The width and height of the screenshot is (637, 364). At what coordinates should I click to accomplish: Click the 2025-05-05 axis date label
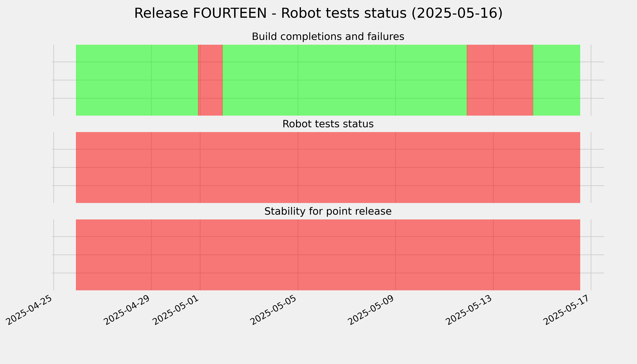(274, 310)
